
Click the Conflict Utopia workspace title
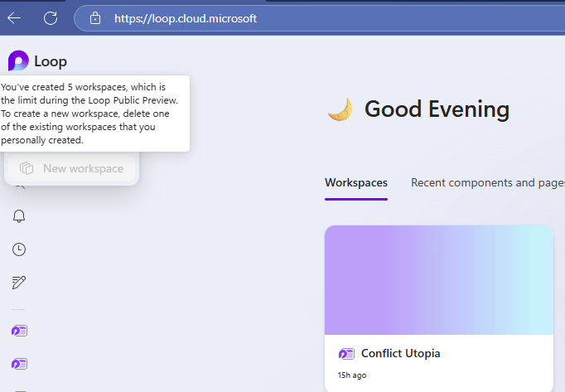click(x=401, y=353)
